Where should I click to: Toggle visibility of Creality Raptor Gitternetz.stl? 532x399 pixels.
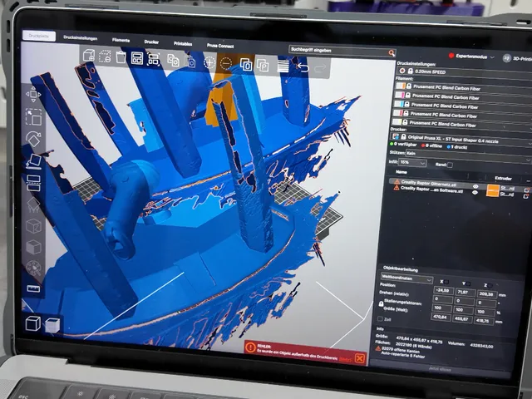(x=475, y=186)
